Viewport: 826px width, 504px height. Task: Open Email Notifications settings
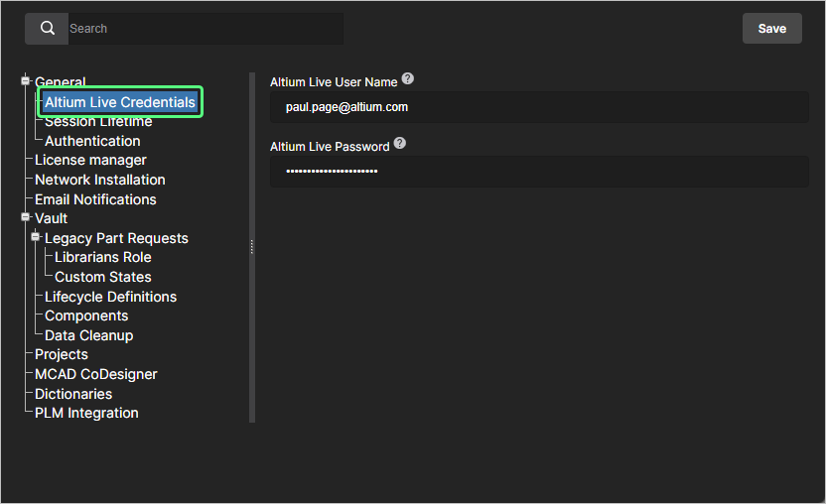[95, 199]
